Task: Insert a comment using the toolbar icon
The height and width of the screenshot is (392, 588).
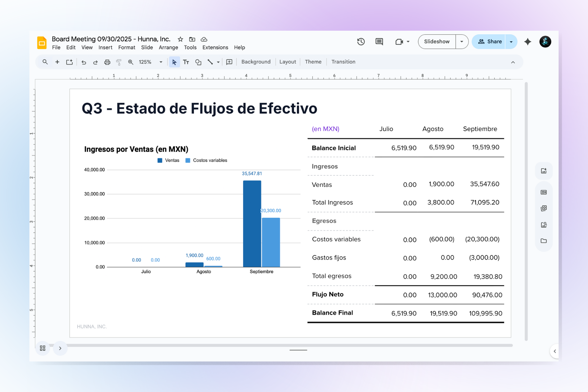Action: [229, 62]
